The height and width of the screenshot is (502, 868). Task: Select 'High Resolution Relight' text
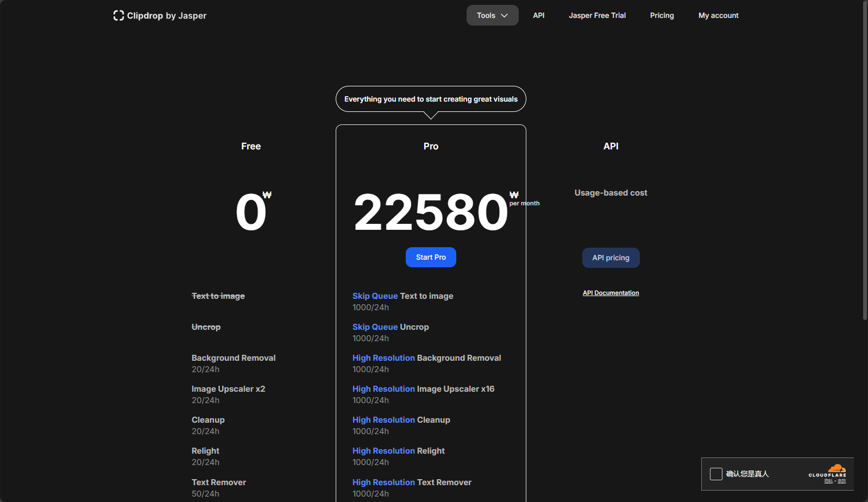[x=399, y=451]
